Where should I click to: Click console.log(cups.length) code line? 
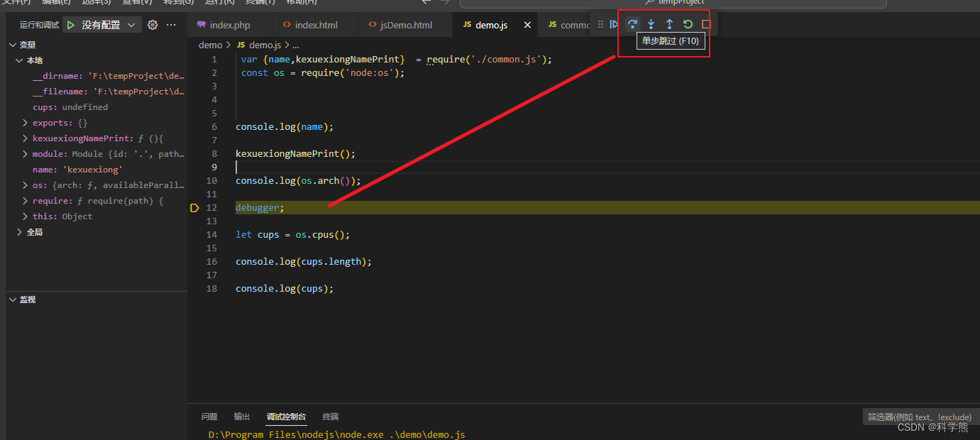point(304,262)
